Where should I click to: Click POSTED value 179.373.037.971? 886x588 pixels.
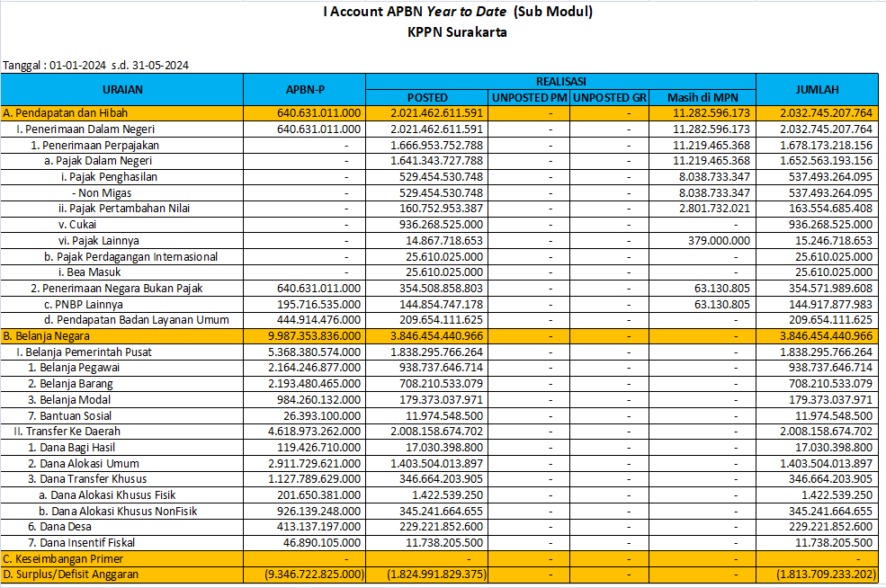click(x=441, y=400)
